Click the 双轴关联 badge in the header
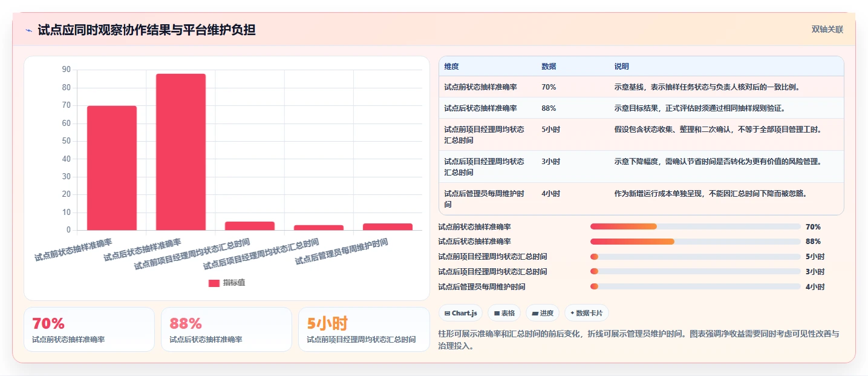The image size is (868, 376). pyautogui.click(x=827, y=30)
